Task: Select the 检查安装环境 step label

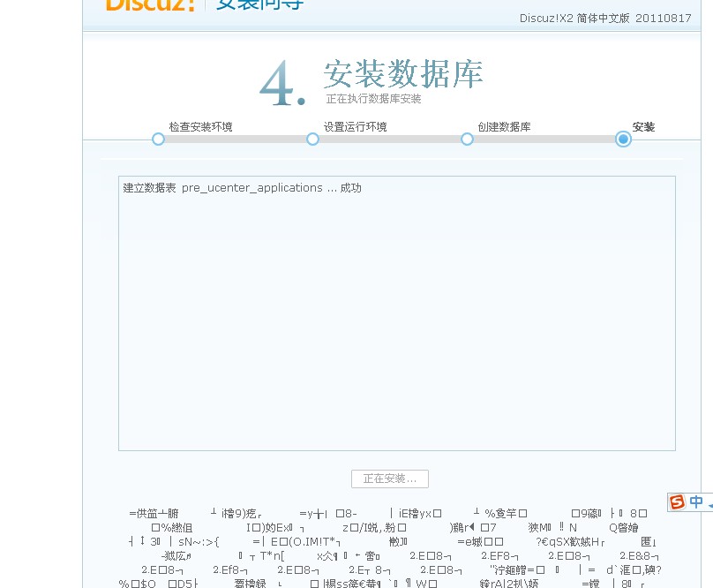Action: click(x=200, y=127)
